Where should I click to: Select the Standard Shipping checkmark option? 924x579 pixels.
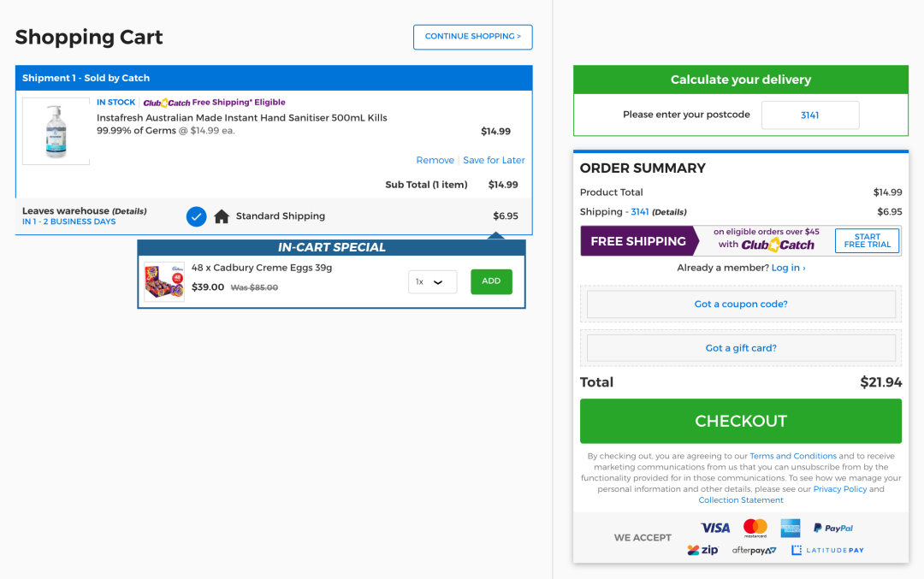(x=196, y=216)
